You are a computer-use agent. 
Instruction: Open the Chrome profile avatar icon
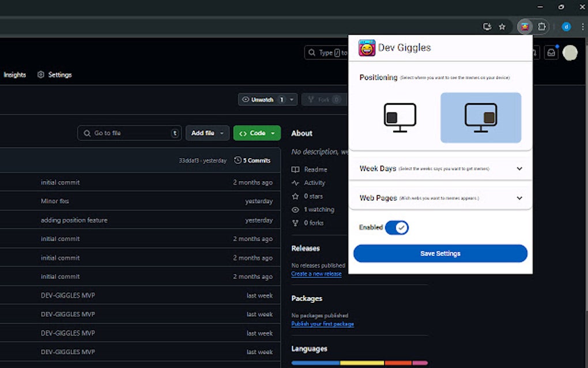point(566,27)
